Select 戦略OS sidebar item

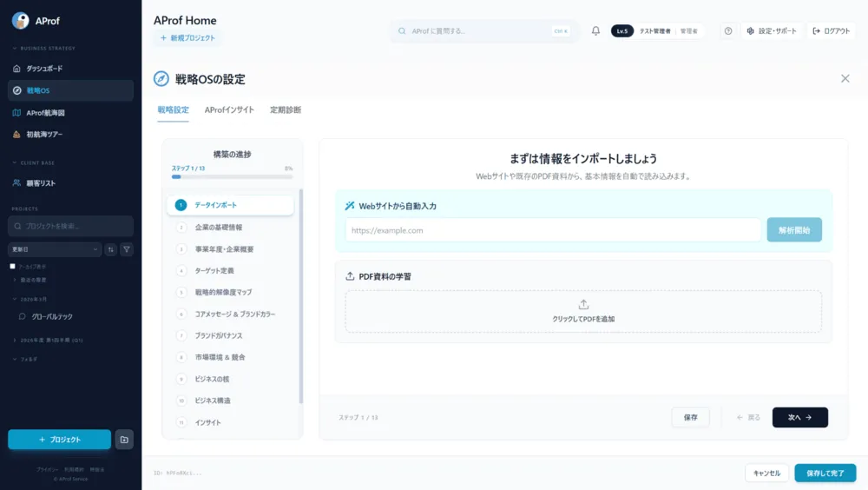(70, 90)
